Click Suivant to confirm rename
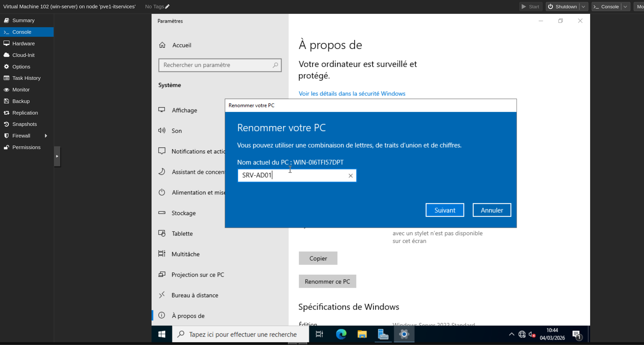This screenshot has height=345, width=644. [x=445, y=210]
